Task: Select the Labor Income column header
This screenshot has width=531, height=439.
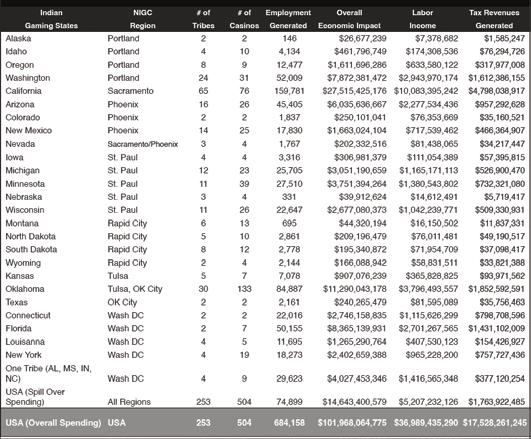Action: (x=422, y=19)
